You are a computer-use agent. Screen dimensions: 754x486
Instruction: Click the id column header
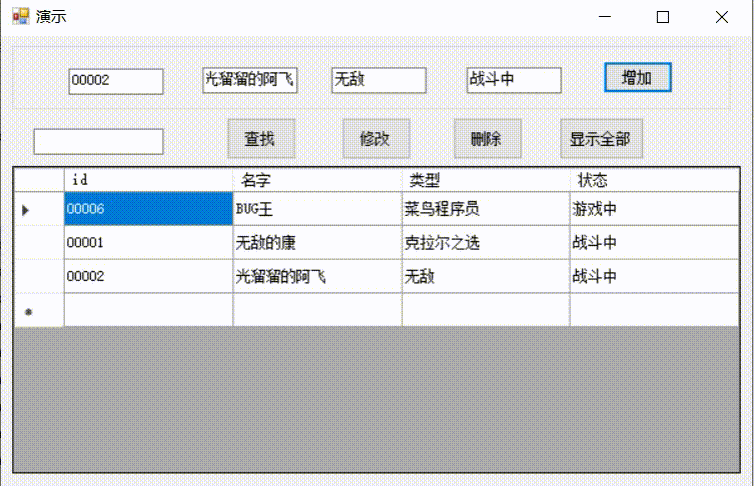click(149, 180)
